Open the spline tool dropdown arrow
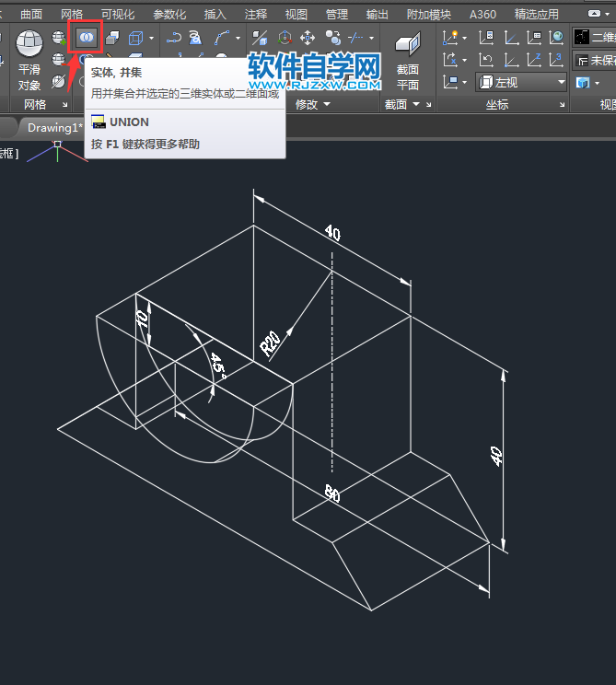Image resolution: width=616 pixels, height=685 pixels. (238, 38)
